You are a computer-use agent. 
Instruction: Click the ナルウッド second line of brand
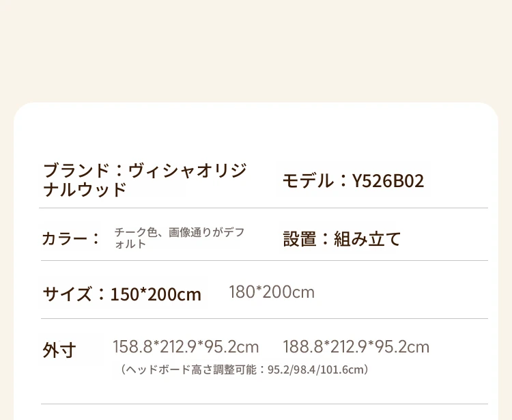(85, 190)
